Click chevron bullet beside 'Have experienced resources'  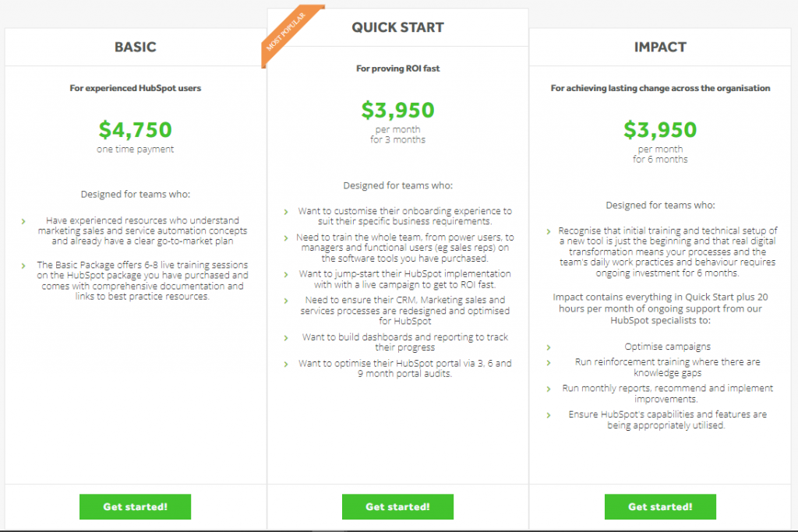pyautogui.click(x=23, y=221)
